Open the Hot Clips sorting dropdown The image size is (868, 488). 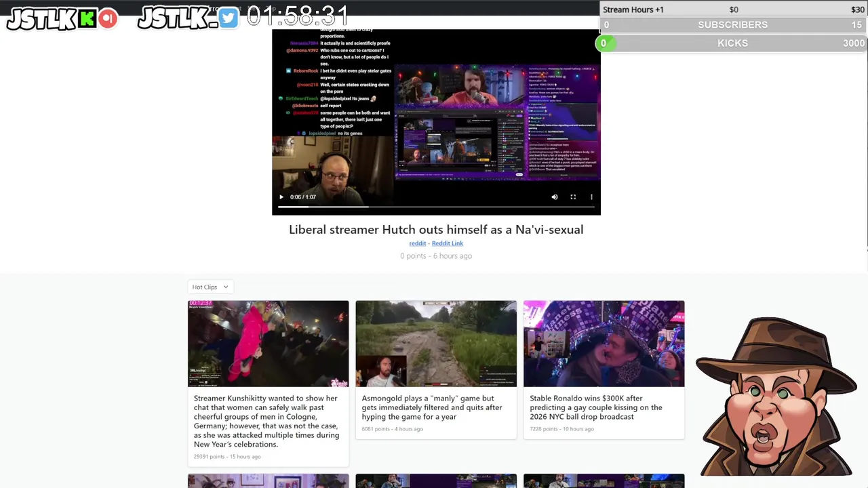pyautogui.click(x=210, y=287)
